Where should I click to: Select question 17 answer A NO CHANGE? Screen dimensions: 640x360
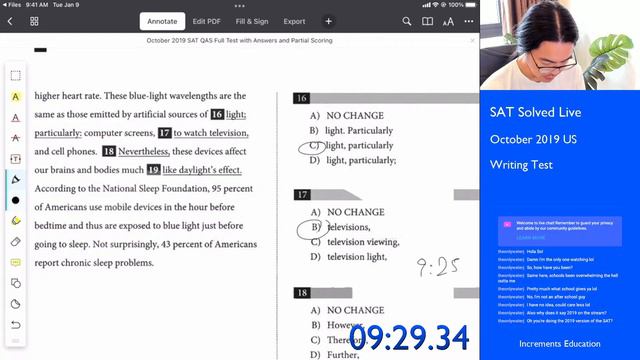347,212
